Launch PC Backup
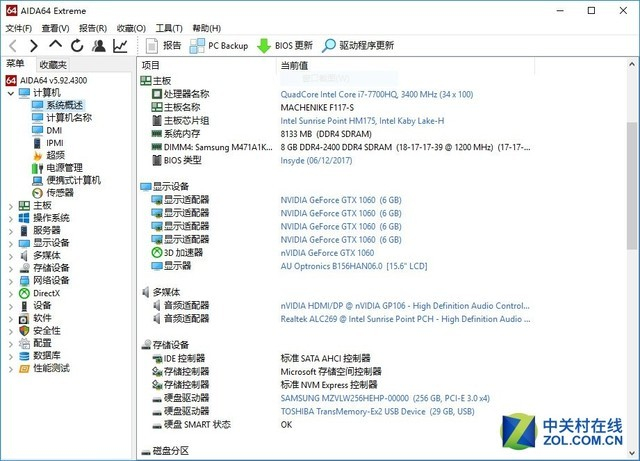The width and height of the screenshot is (640, 461). pos(219,46)
